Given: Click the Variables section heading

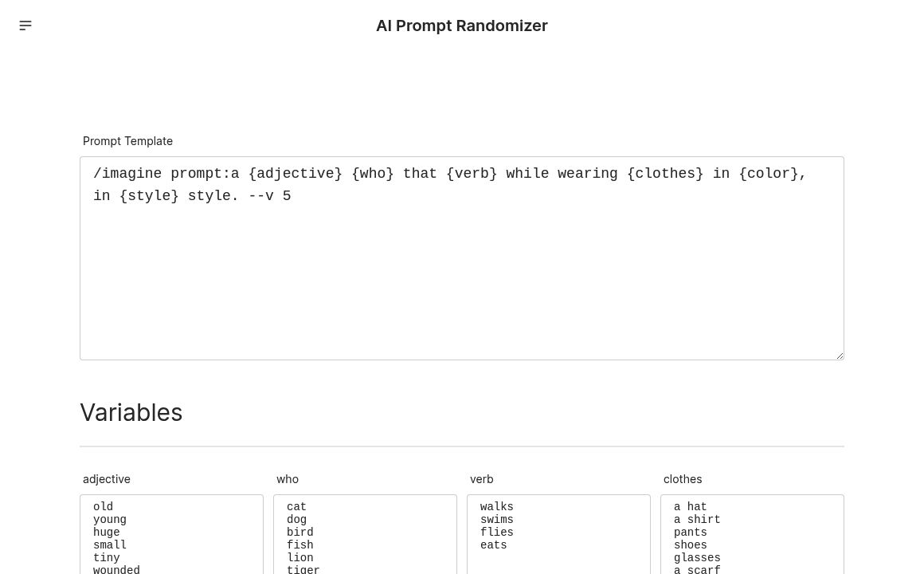Looking at the screenshot, I should [x=131, y=412].
